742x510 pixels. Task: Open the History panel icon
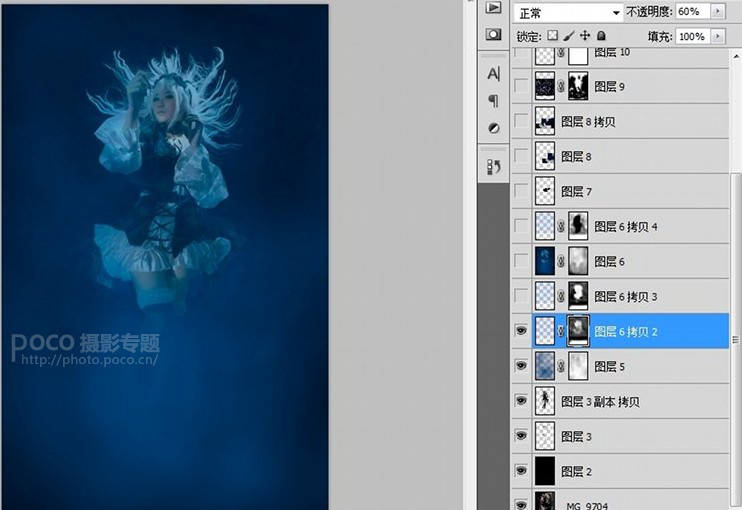click(x=493, y=166)
